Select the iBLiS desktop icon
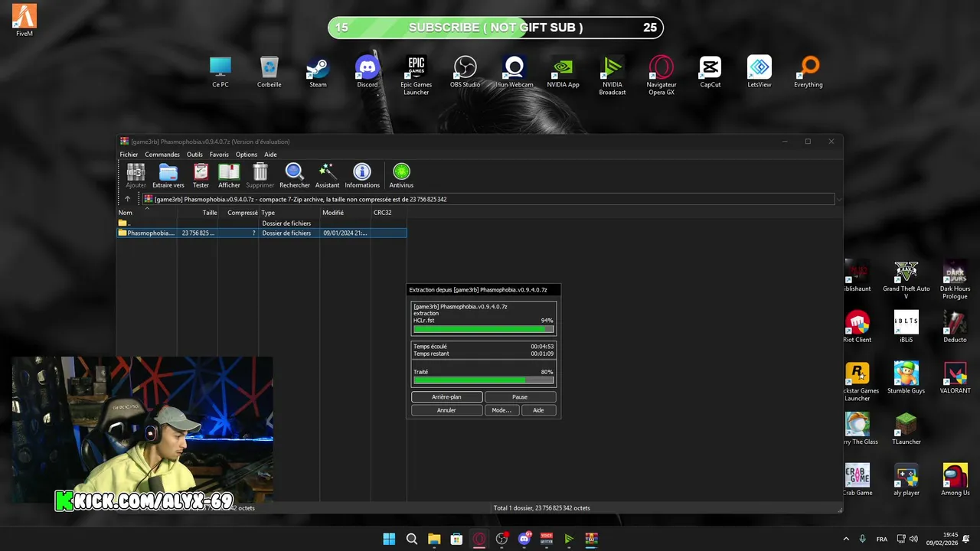 (906, 328)
